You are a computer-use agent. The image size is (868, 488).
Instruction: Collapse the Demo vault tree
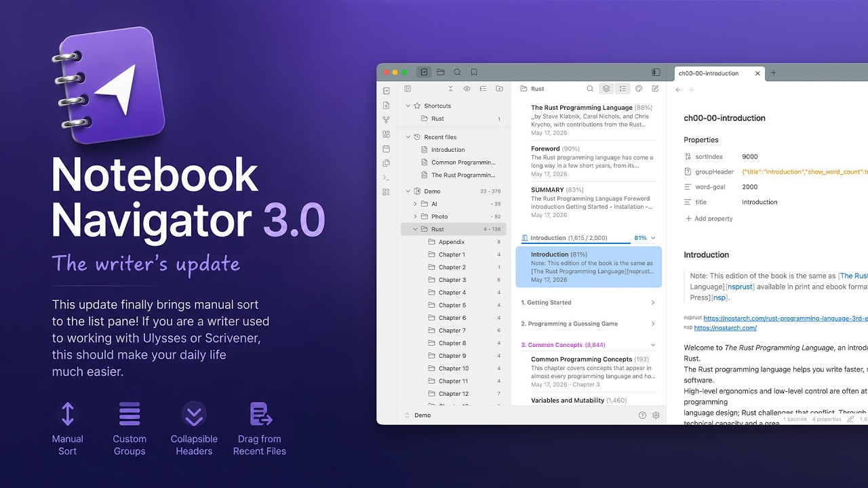point(408,191)
